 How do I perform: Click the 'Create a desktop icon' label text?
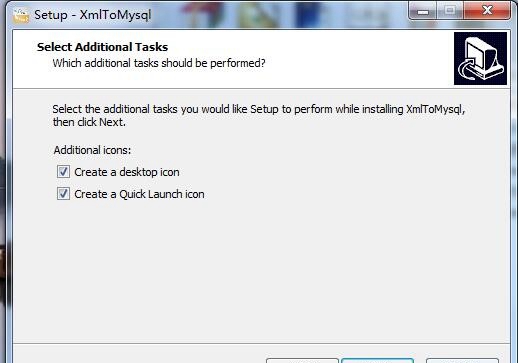click(127, 172)
